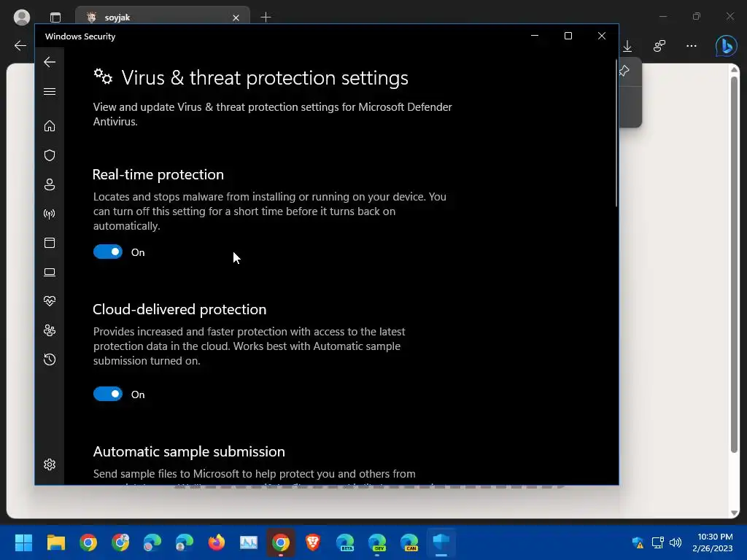Open Edge Dev from the taskbar

coord(377,542)
